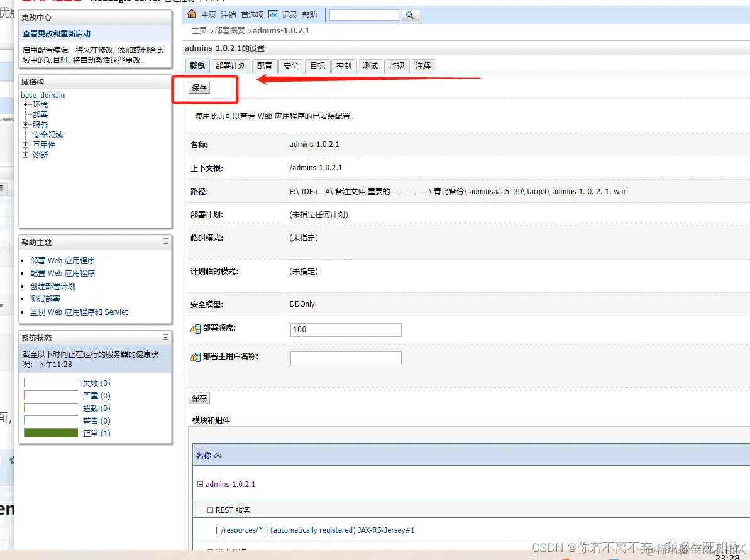
Task: Switch to the 安全 tab
Action: (x=291, y=65)
